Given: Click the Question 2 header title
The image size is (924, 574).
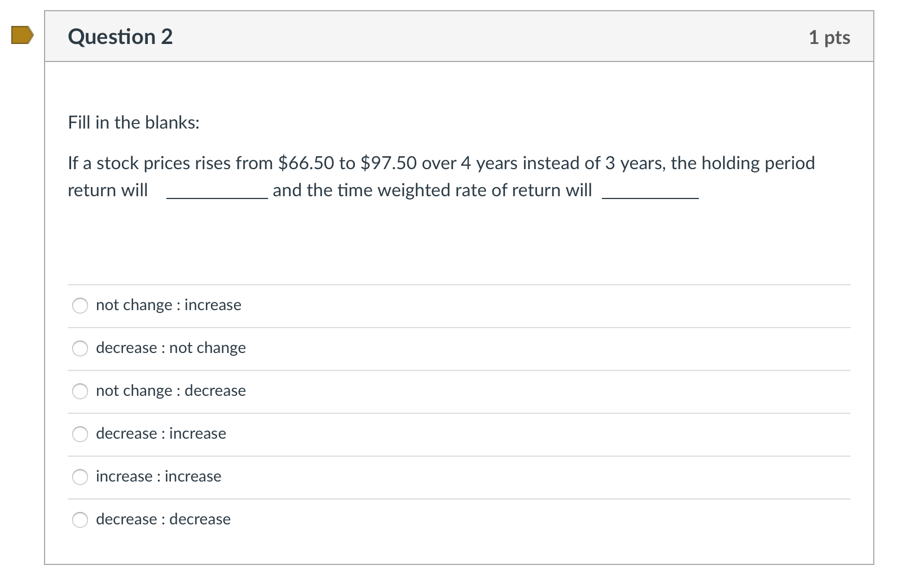Looking at the screenshot, I should click(120, 37).
